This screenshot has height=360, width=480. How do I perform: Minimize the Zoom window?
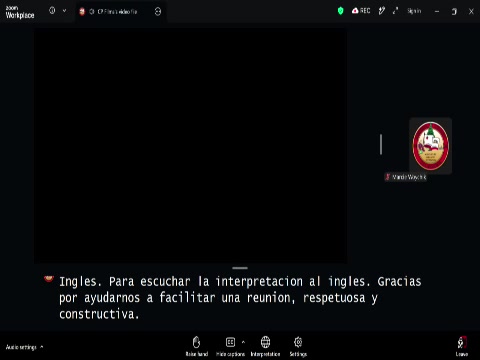[437, 12]
